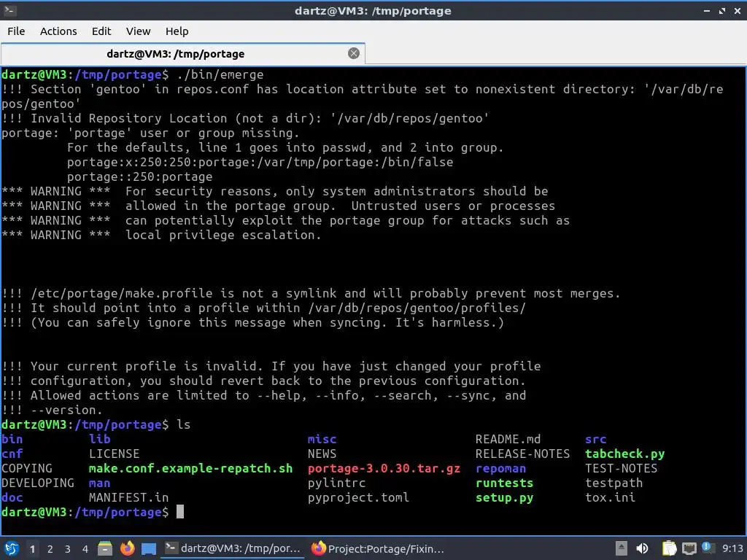Click the 'portage::250:portage' line
This screenshot has height=560, width=747.
pyautogui.click(x=139, y=176)
